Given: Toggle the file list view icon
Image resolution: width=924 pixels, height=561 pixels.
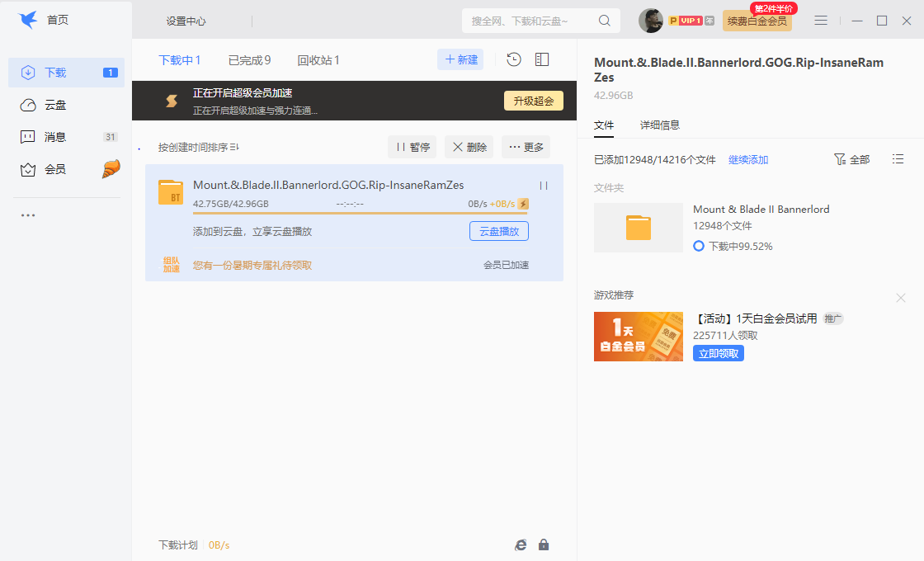Looking at the screenshot, I should click(x=898, y=158).
